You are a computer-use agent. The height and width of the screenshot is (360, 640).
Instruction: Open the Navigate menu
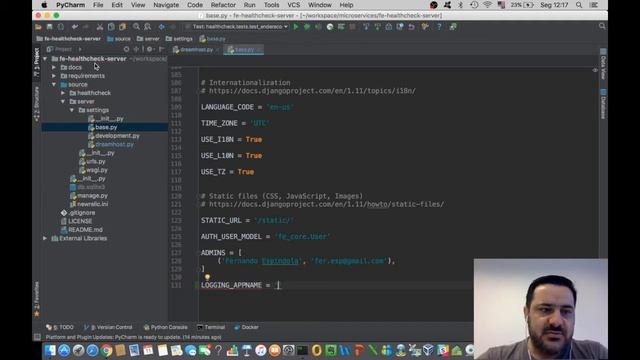(166, 5)
